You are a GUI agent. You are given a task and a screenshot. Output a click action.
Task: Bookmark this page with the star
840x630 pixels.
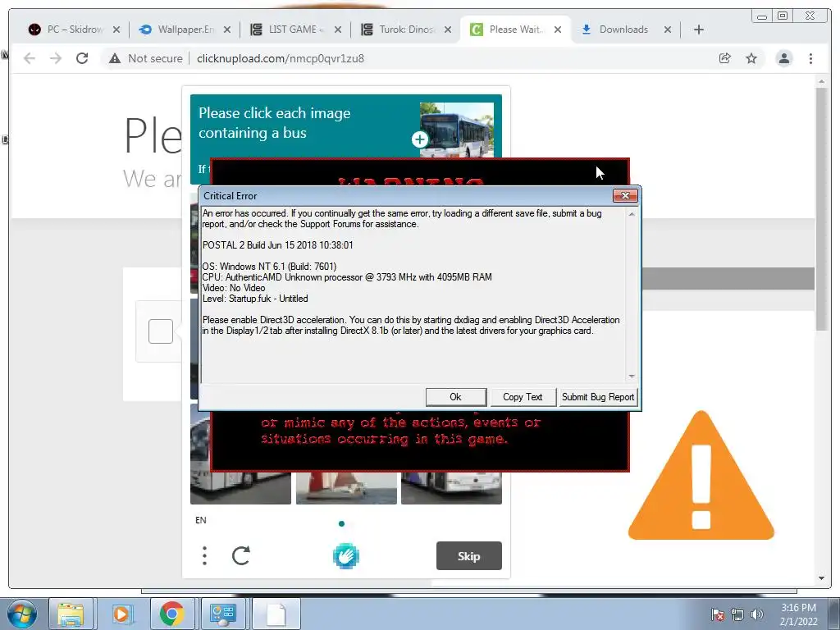pyautogui.click(x=751, y=58)
